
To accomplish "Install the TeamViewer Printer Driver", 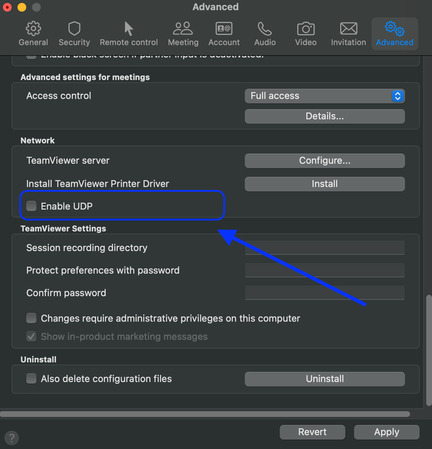I will (x=325, y=184).
